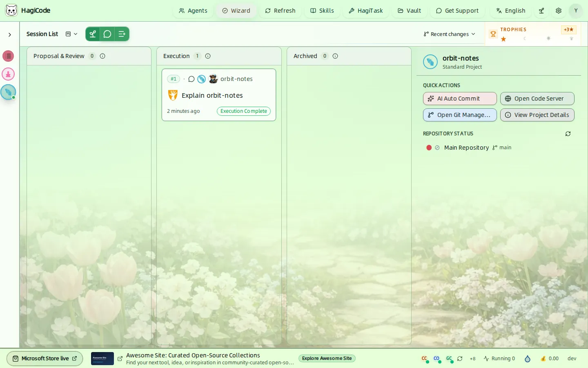
Task: Open the red list icon in sidebar
Action: coord(8,56)
